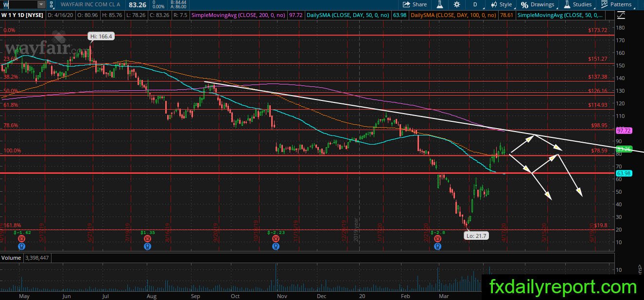Screen dimensions: 644x300
Task: Select the SimpleMovingAvg (CLOSE, 200, 0, no) study label
Action: [239, 15]
